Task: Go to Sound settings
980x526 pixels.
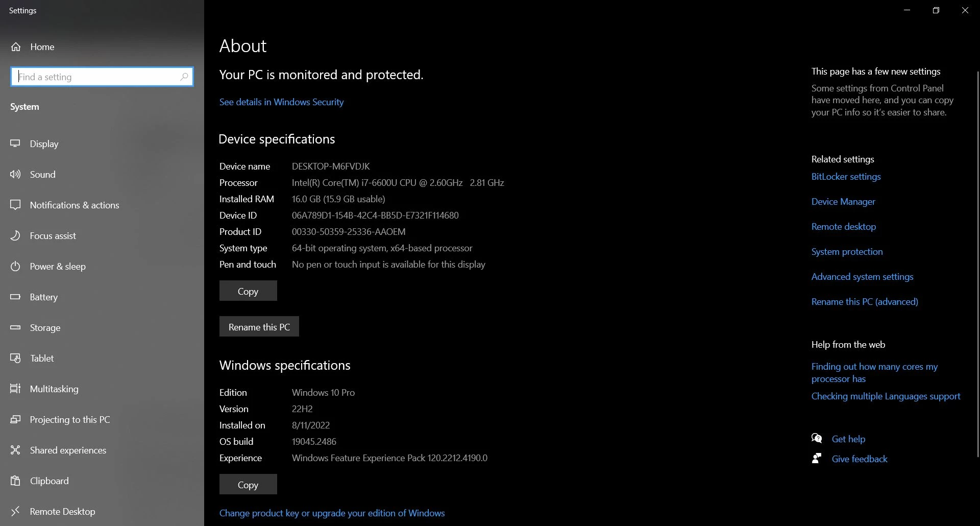Action: tap(102, 174)
